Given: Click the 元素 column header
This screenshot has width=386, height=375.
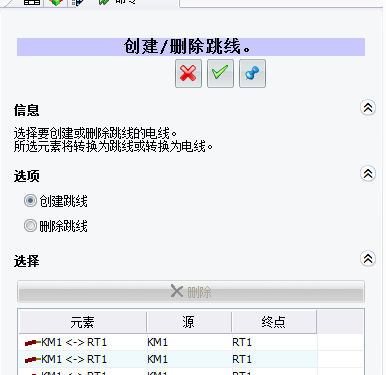Looking at the screenshot, I should coord(83,322).
